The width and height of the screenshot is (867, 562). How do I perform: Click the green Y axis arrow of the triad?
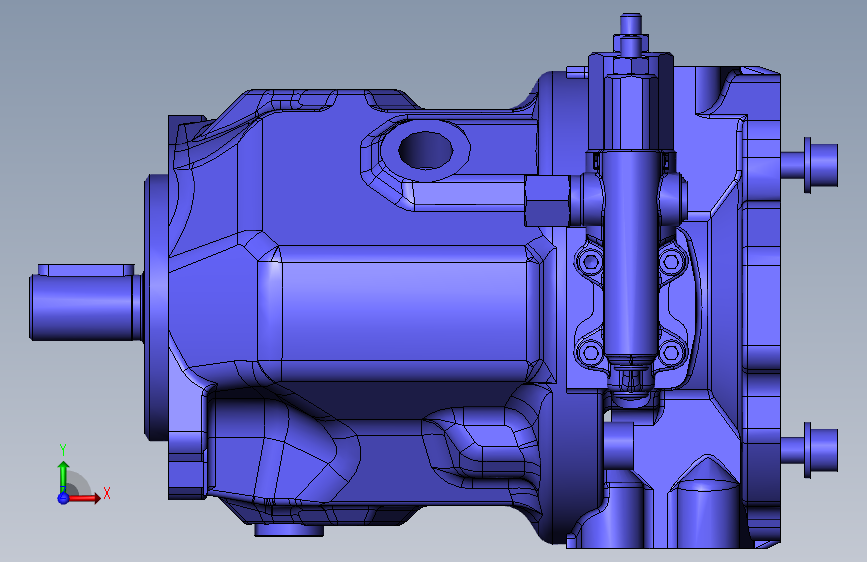(63, 476)
